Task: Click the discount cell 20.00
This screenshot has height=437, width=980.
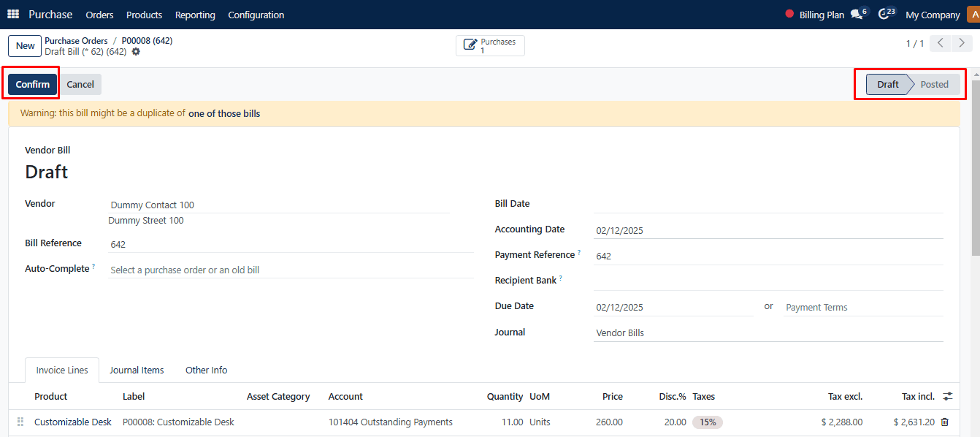Action: point(675,422)
